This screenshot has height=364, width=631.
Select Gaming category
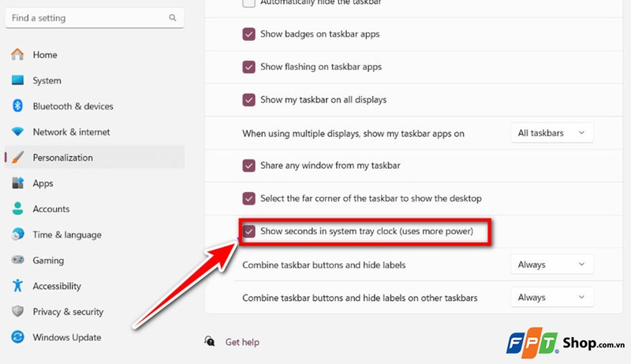pyautogui.click(x=94, y=260)
